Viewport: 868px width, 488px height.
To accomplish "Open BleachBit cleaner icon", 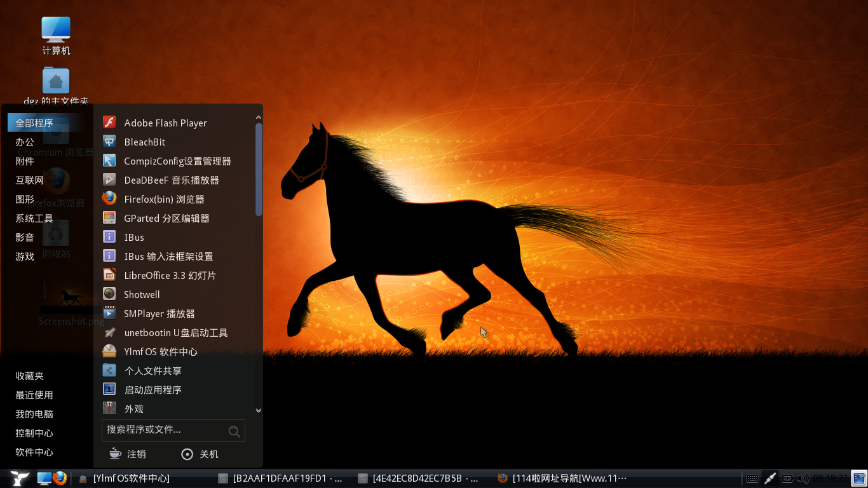I will (x=109, y=142).
